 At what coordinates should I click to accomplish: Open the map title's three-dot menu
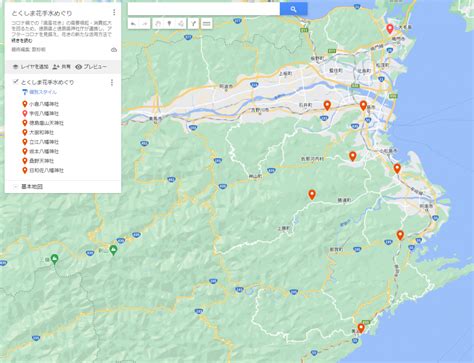[x=114, y=12]
